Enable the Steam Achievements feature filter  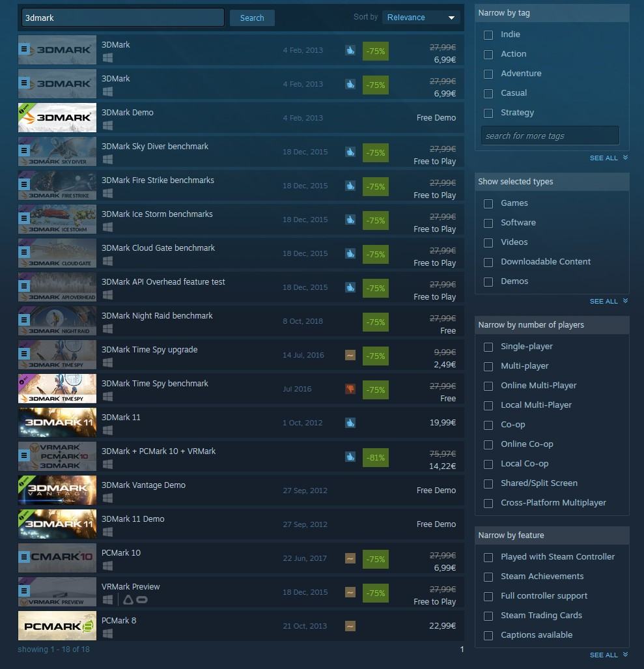488,577
